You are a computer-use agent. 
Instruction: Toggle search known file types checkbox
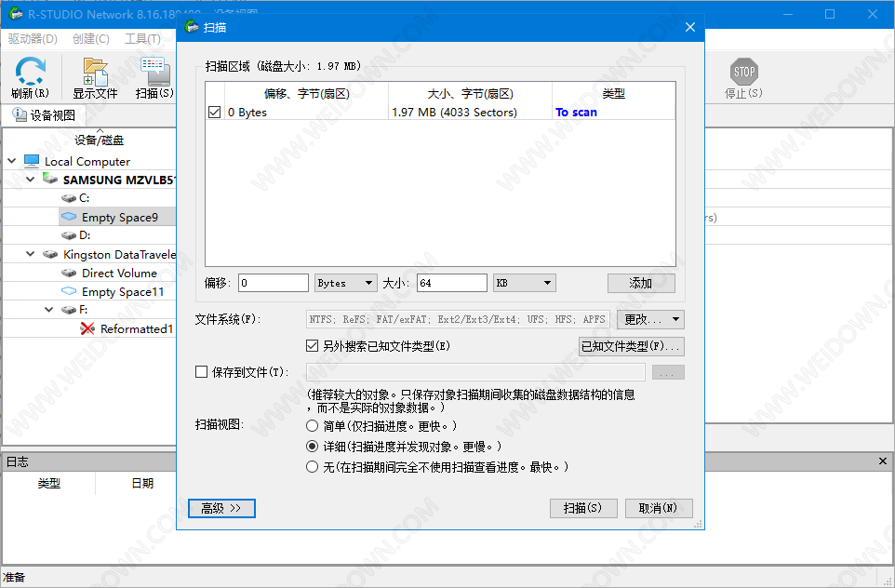coord(313,346)
